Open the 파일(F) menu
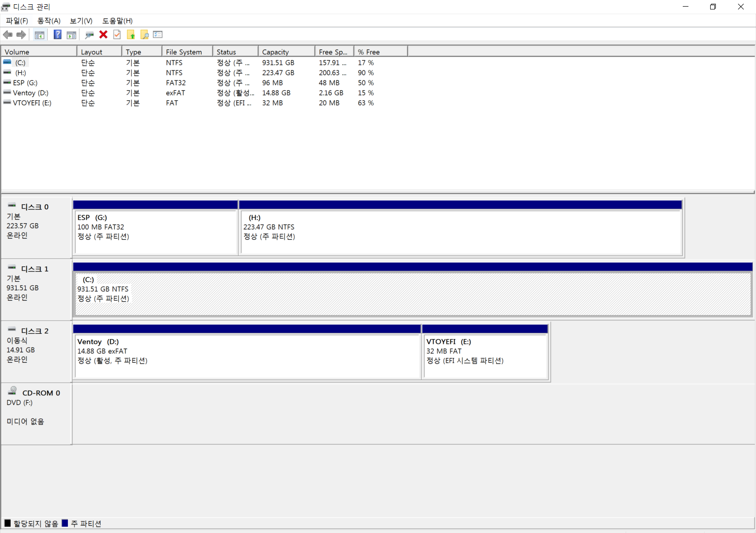 coord(17,21)
